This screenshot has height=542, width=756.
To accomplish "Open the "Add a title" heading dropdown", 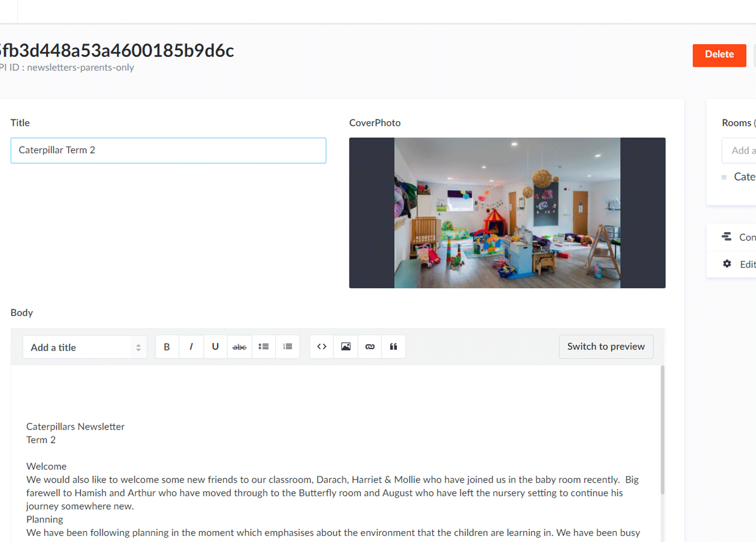I will [85, 347].
